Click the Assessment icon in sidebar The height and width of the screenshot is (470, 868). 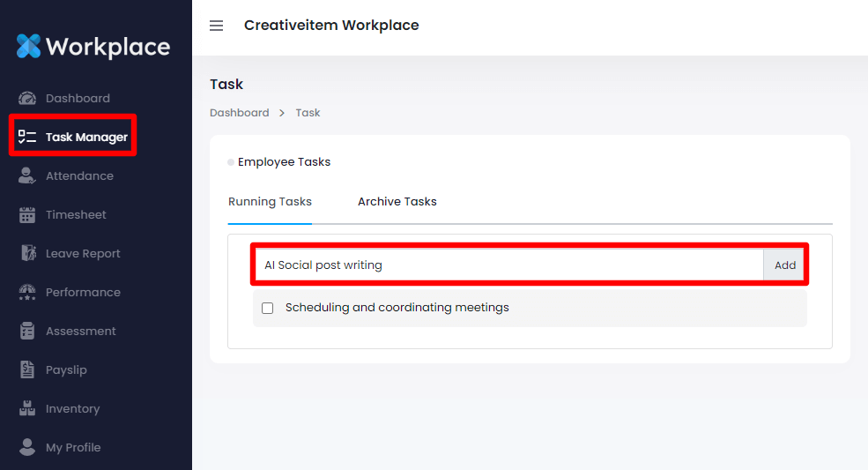pyautogui.click(x=27, y=331)
